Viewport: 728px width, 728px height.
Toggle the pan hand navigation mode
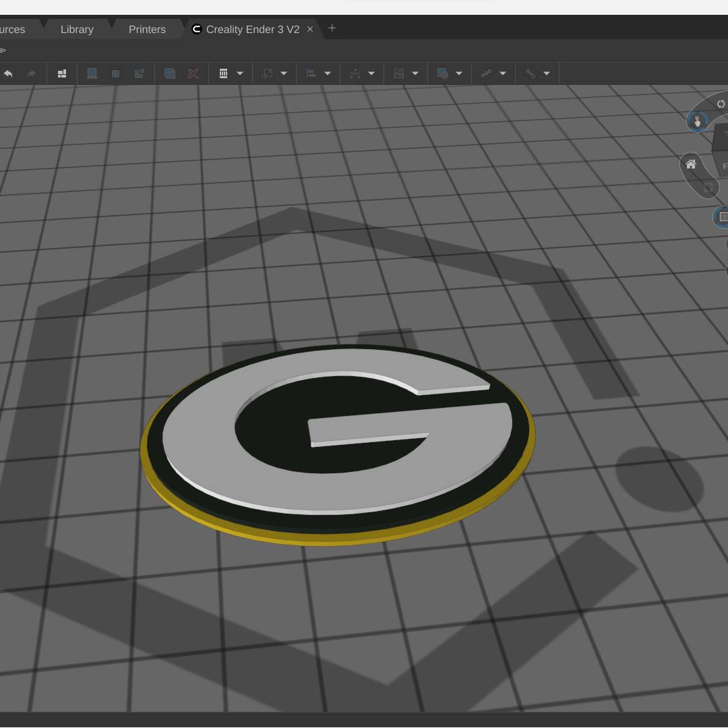pos(697,121)
